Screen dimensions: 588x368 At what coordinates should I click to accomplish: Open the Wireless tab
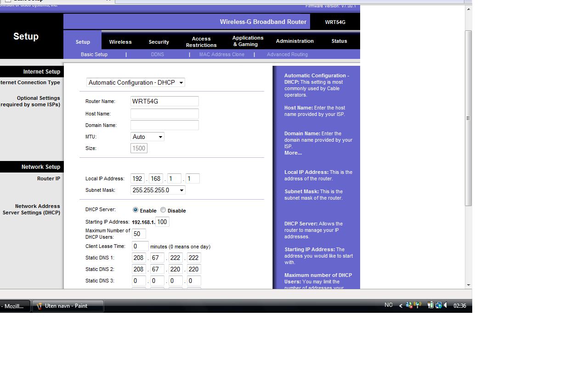coord(120,42)
